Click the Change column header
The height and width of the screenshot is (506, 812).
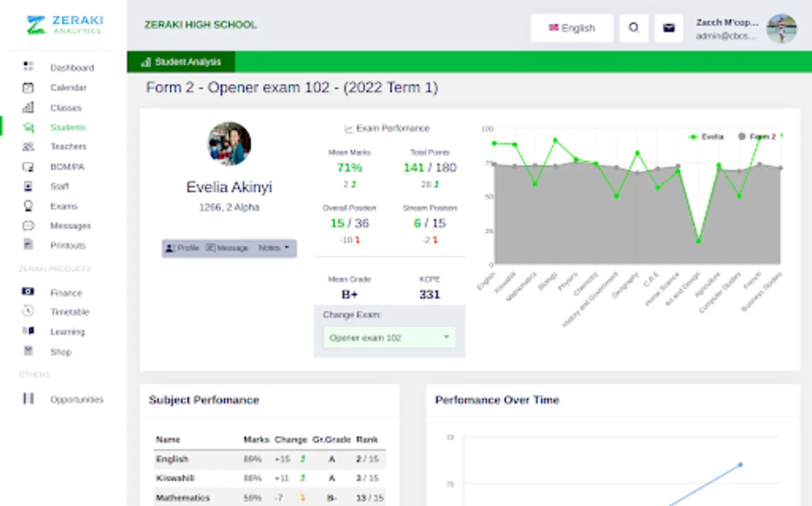click(x=291, y=440)
